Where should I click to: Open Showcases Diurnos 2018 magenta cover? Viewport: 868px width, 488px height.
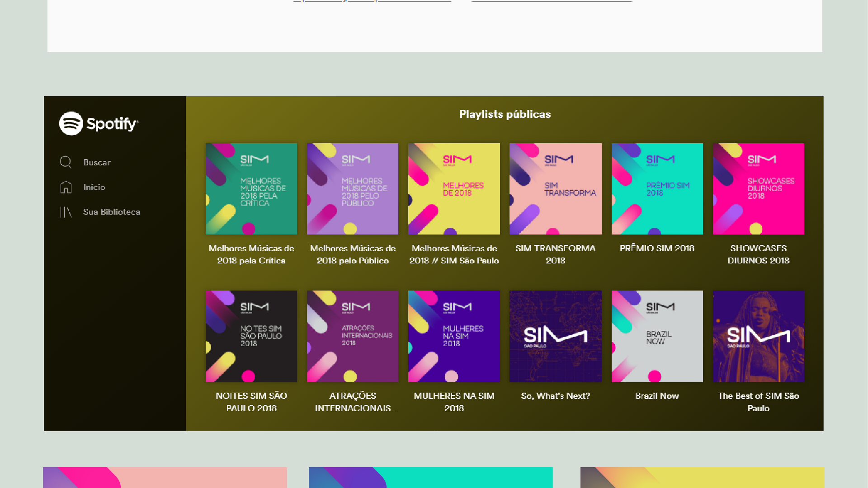[758, 189]
